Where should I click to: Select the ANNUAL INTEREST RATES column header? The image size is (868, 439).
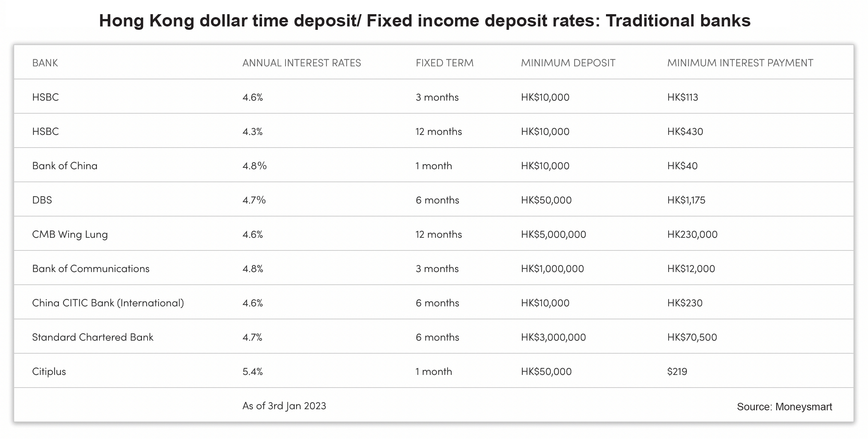(x=302, y=63)
